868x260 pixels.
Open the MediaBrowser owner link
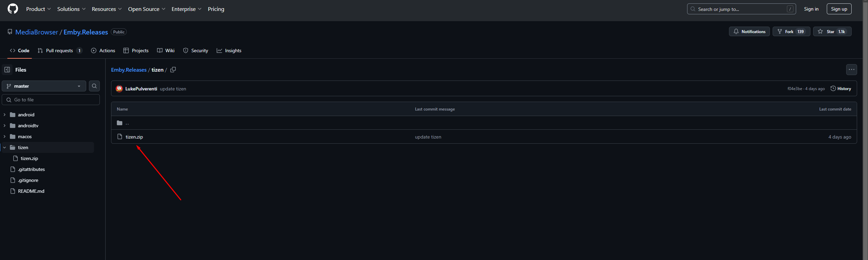click(37, 32)
